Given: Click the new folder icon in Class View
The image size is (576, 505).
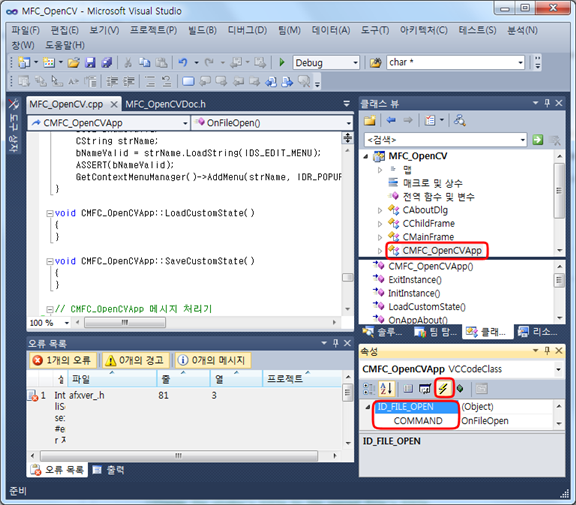Looking at the screenshot, I should (x=370, y=120).
